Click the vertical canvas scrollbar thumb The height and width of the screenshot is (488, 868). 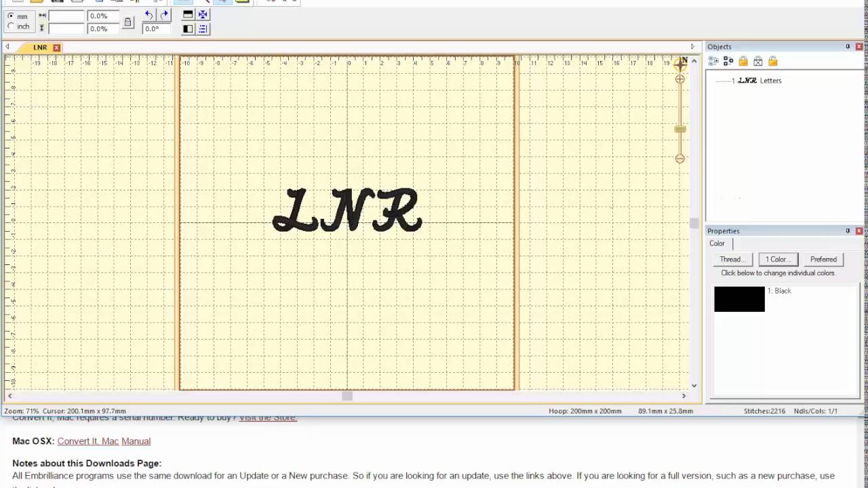click(x=694, y=223)
